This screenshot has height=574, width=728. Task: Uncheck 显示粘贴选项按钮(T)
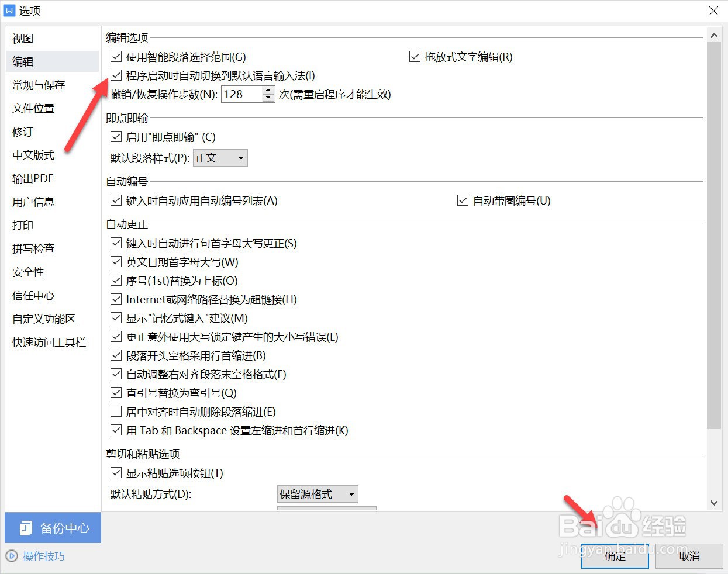tap(116, 472)
